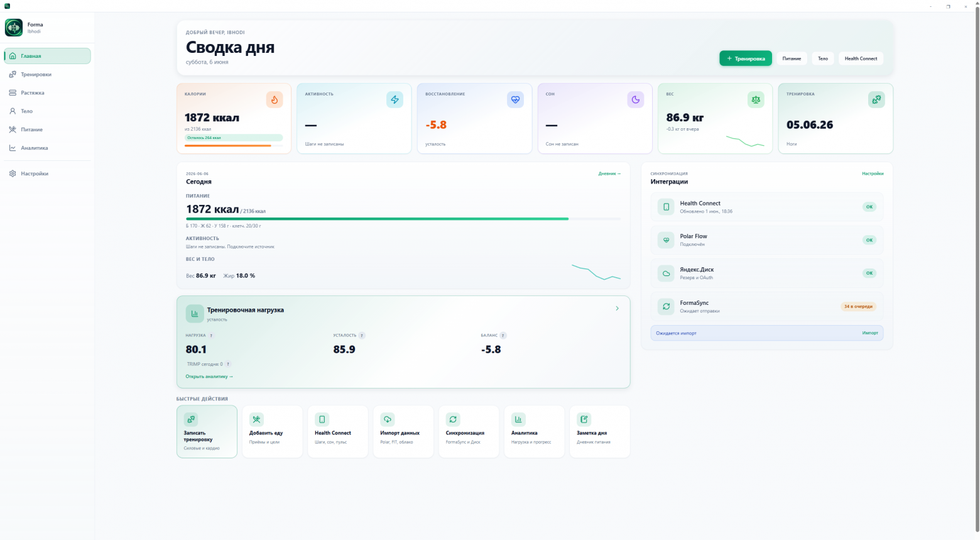Viewport: 980px width, 540px height.
Task: Click the scales icon in Вес card
Action: click(756, 99)
